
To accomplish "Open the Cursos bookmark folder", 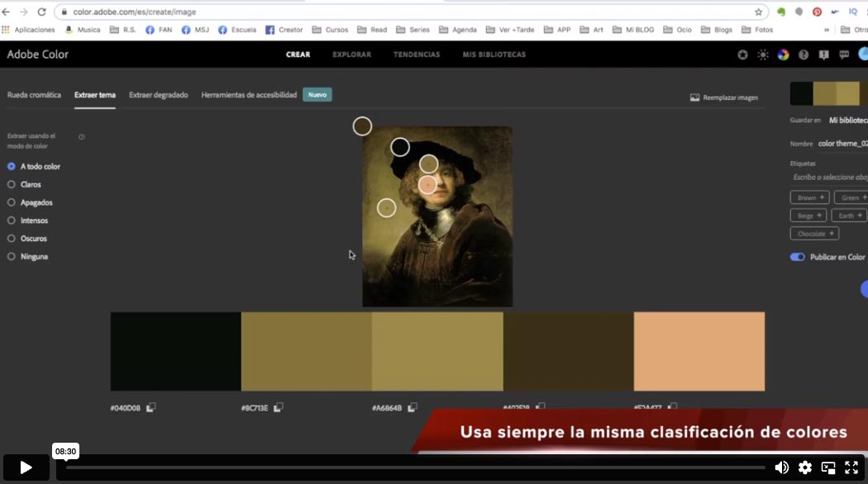I will 330,30.
